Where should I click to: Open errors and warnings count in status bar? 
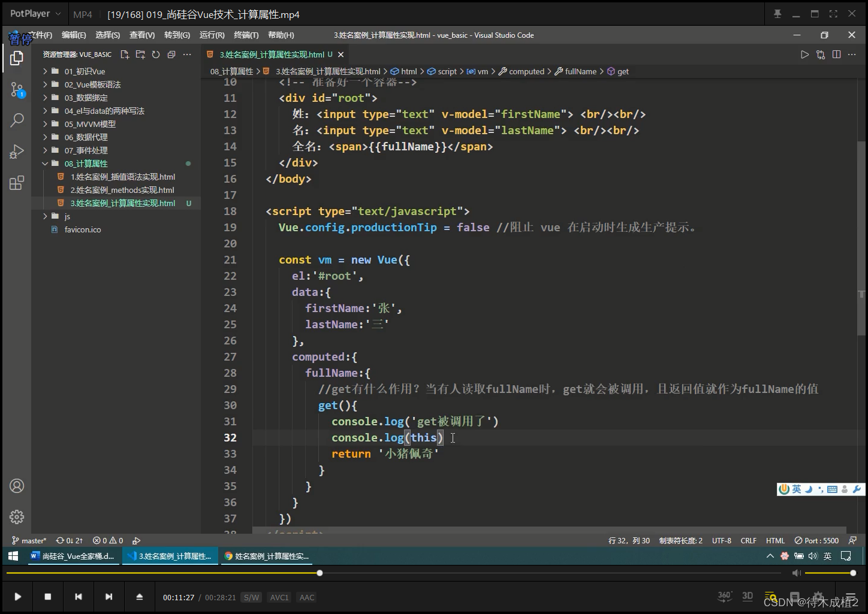click(108, 540)
